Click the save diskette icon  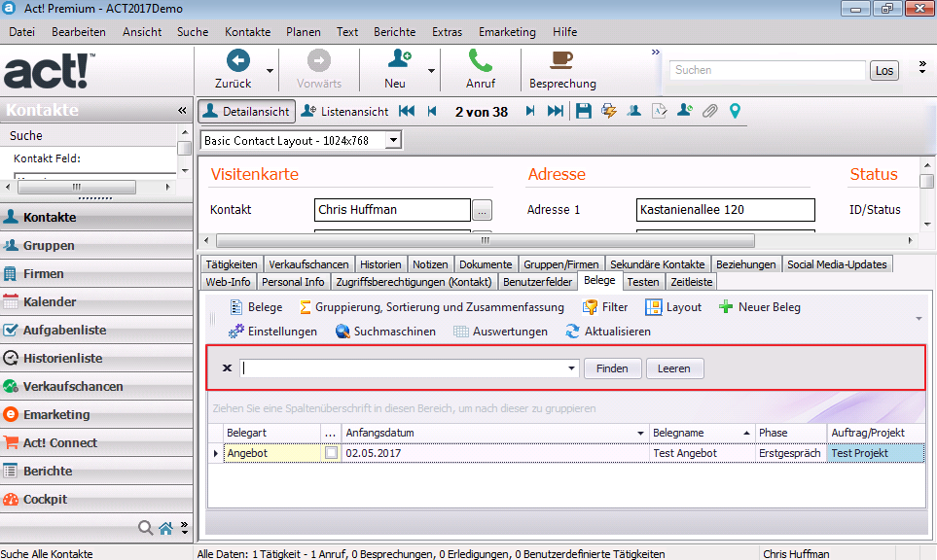(583, 111)
